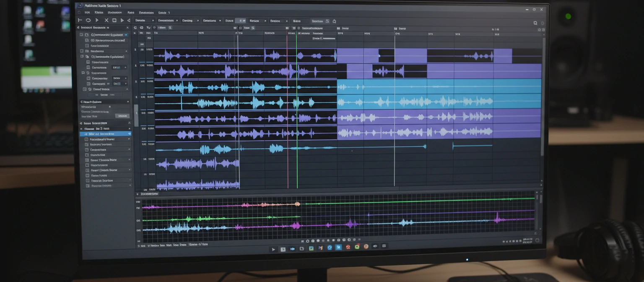Click the Stop square icon in the toolbar
Screen dimensions: 644x282
coord(115,21)
